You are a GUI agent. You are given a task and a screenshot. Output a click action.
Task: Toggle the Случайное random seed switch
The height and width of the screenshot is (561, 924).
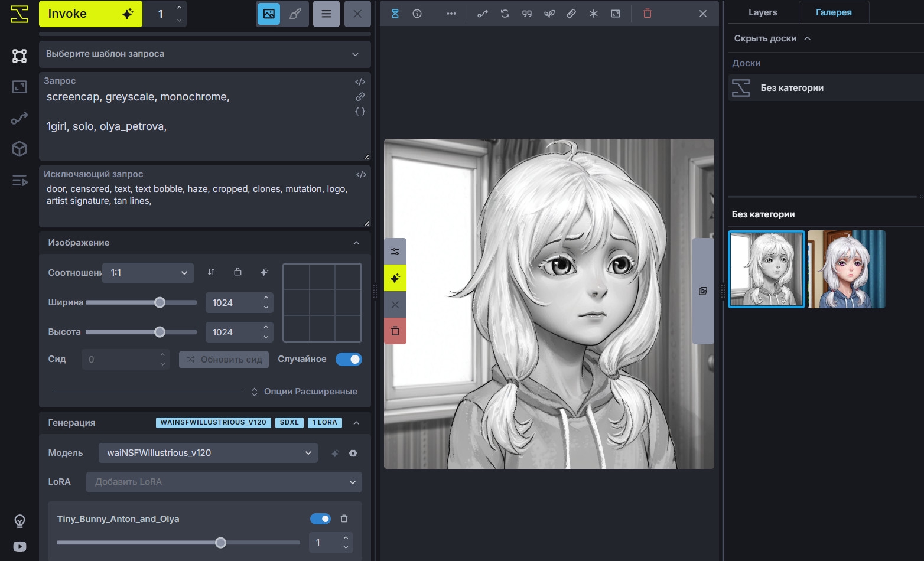(349, 359)
